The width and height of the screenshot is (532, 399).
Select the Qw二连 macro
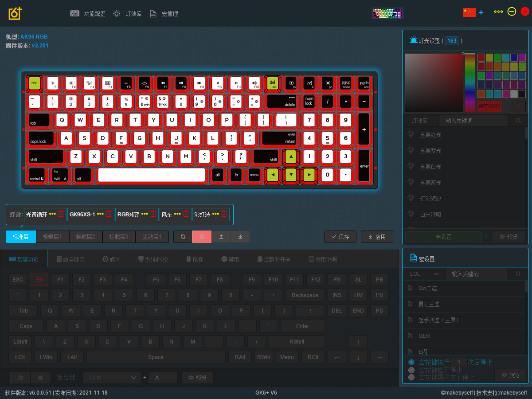465,288
